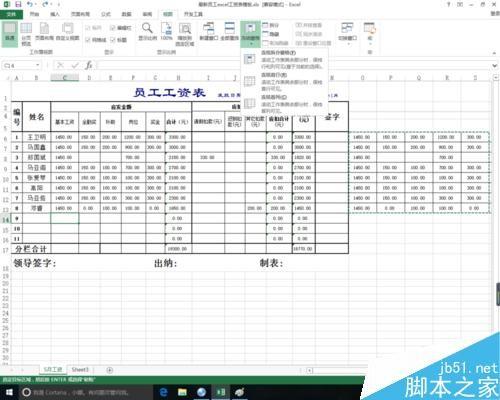
Task: Confirm formula entry with the checkmark button
Action: point(75,65)
